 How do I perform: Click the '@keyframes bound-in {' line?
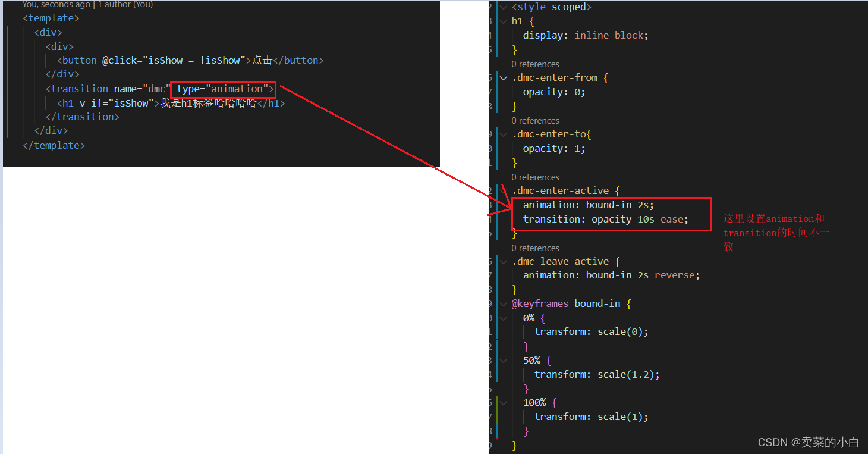571,304
